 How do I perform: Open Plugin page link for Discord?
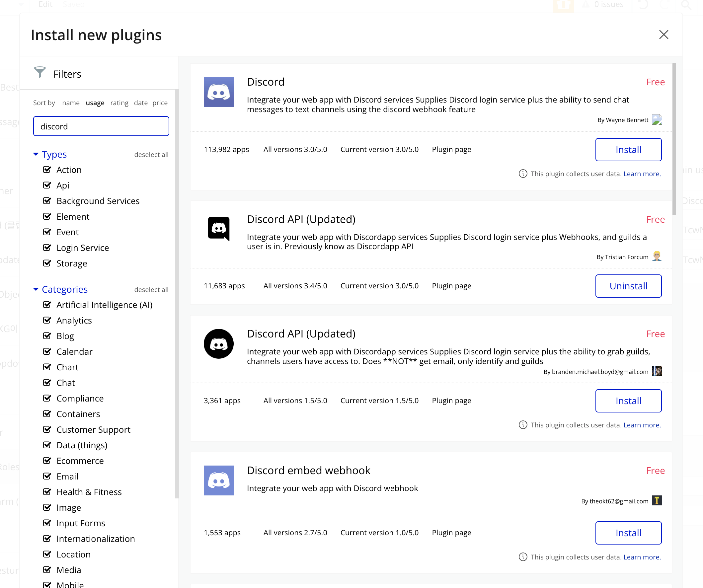point(451,149)
